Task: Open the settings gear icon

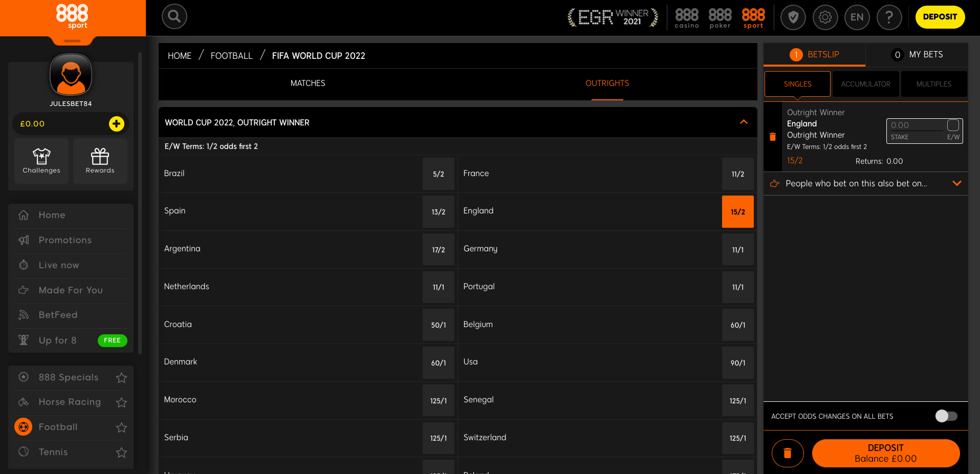Action: click(825, 17)
